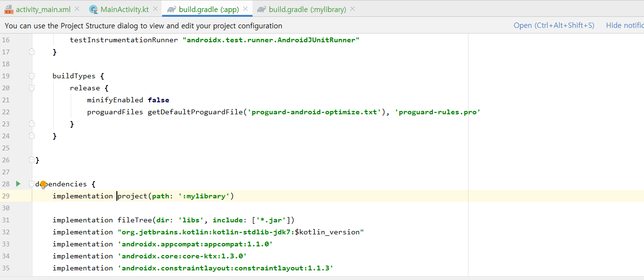
Task: Click the testInstrumentationRunner text
Action: click(x=124, y=40)
